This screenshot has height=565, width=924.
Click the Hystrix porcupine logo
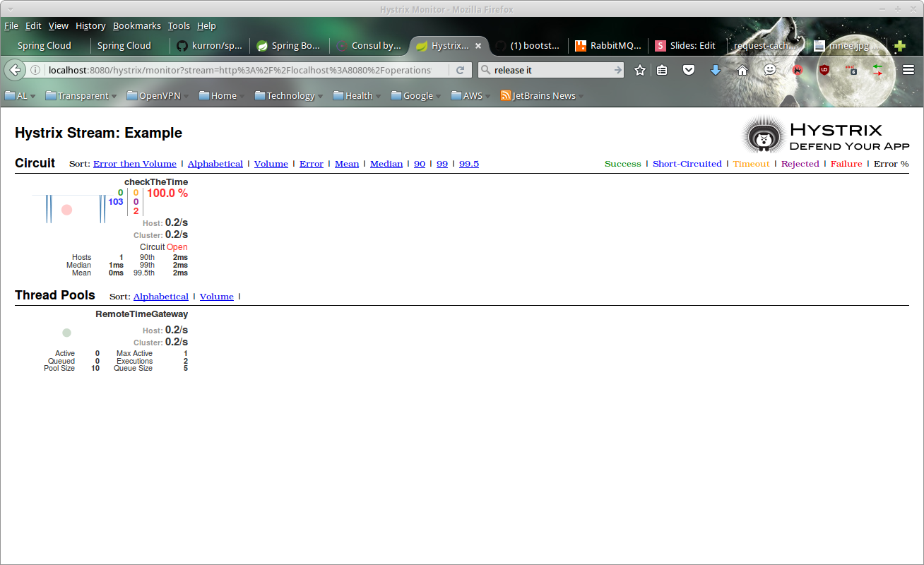coord(764,134)
